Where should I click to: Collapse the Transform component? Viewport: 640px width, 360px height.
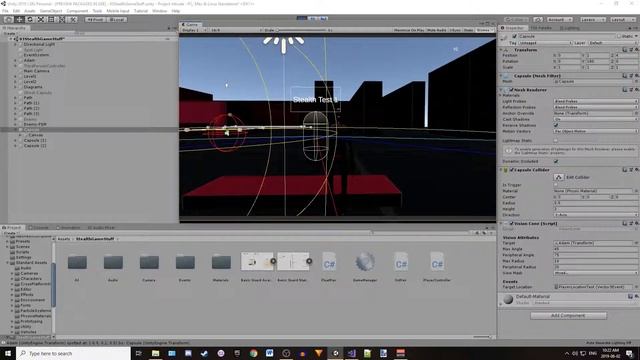click(502, 50)
